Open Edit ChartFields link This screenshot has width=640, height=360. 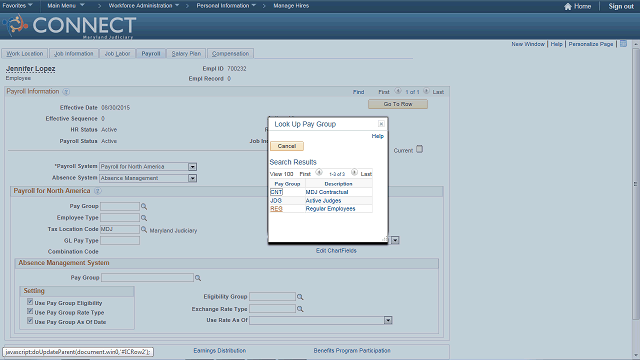click(336, 251)
